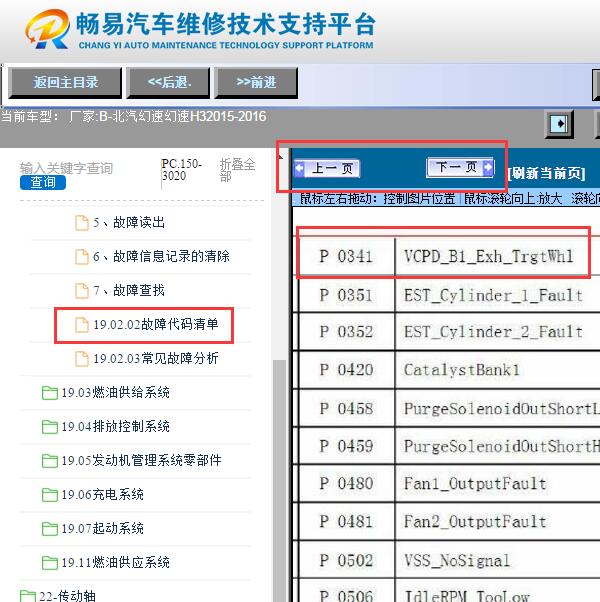Click the sidebar vertical scrollbar thumb

point(280,480)
